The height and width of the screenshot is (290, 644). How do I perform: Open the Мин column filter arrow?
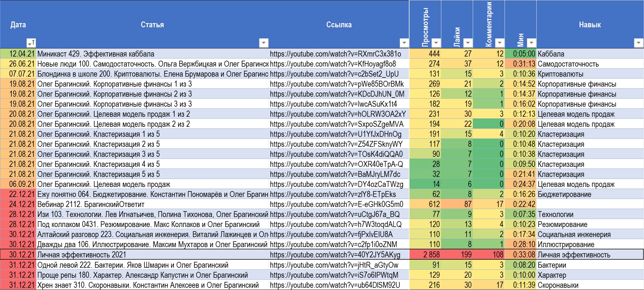pyautogui.click(x=531, y=43)
